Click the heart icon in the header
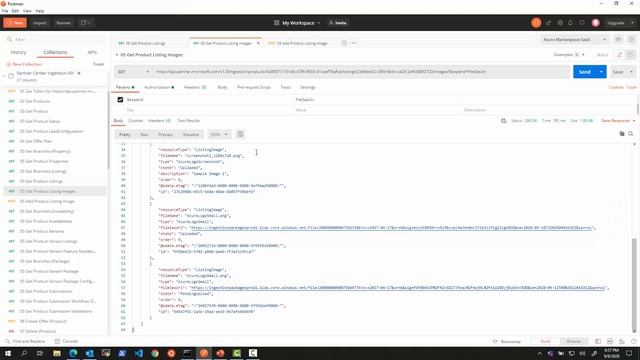 (x=582, y=23)
